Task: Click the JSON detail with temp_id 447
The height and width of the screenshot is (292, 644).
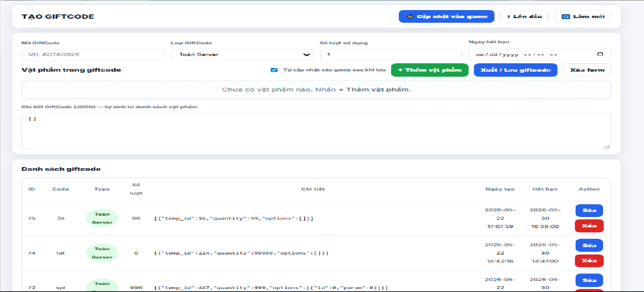Action: (271, 288)
